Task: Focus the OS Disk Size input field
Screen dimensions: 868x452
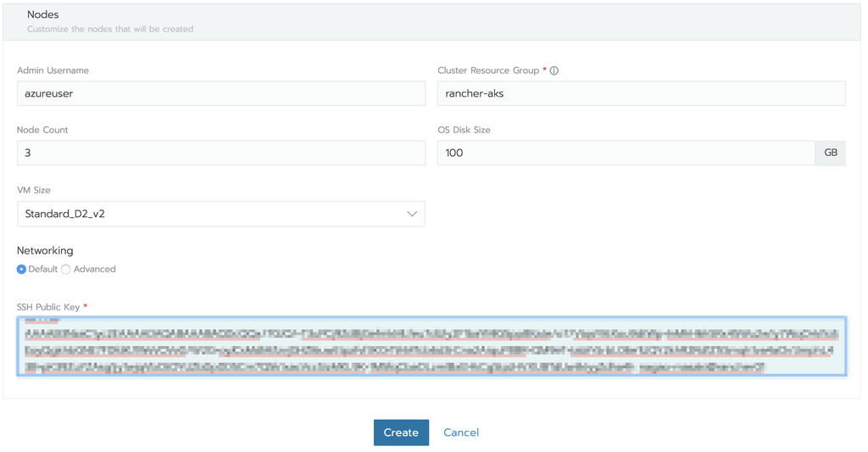Action: pyautogui.click(x=626, y=153)
